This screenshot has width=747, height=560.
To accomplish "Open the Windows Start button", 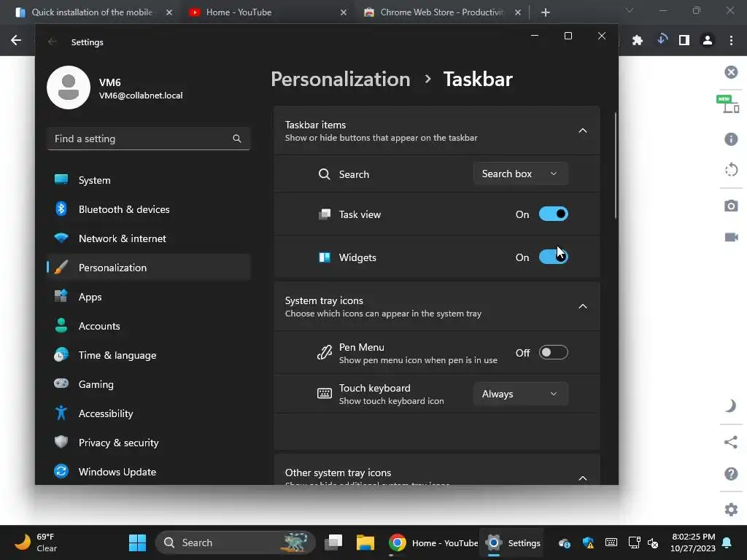I will pyautogui.click(x=137, y=542).
